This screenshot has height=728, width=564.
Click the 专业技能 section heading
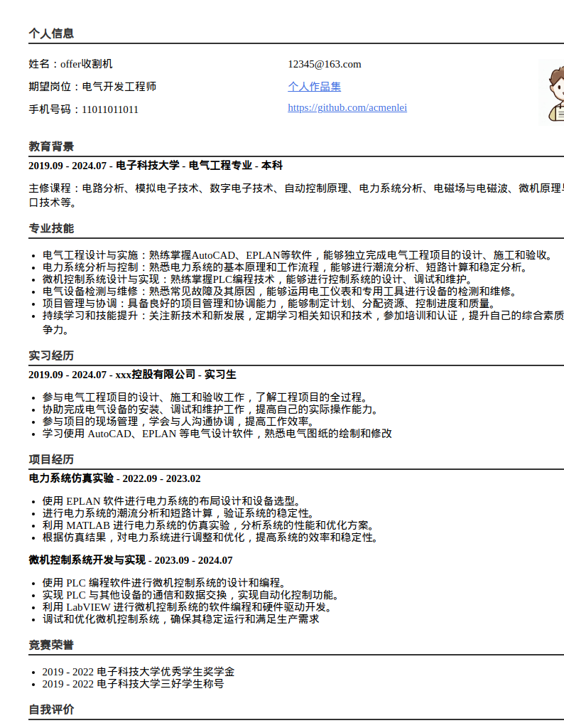51,228
